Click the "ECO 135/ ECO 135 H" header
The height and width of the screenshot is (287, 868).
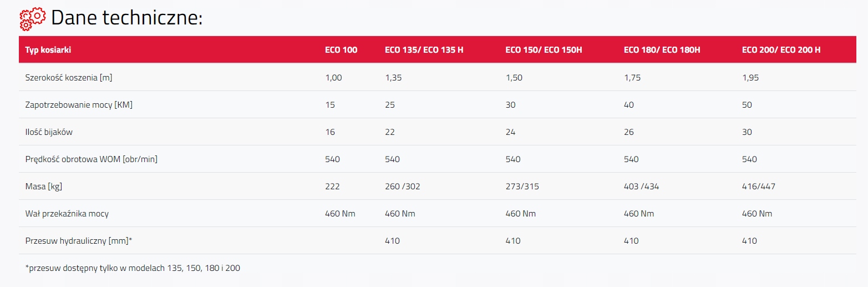[x=424, y=50]
